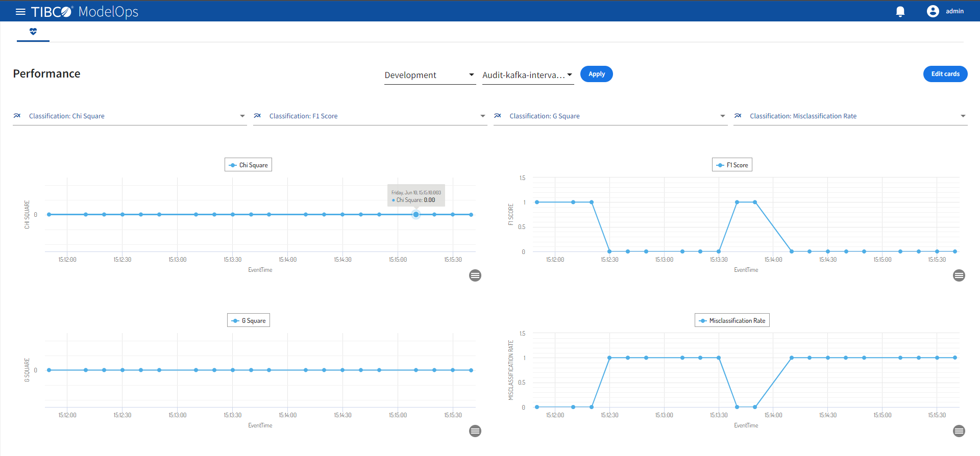Toggle G Square legend series visibility

[x=249, y=320]
